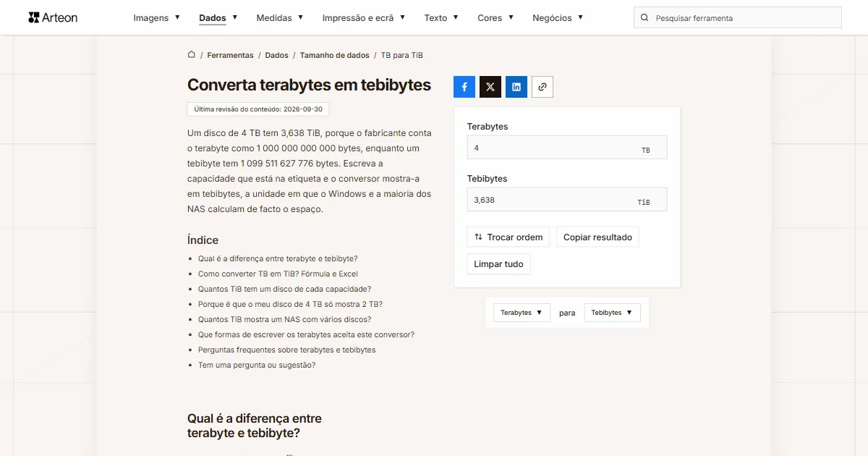
Task: Click TB para TiB breadcrumb
Action: point(402,55)
